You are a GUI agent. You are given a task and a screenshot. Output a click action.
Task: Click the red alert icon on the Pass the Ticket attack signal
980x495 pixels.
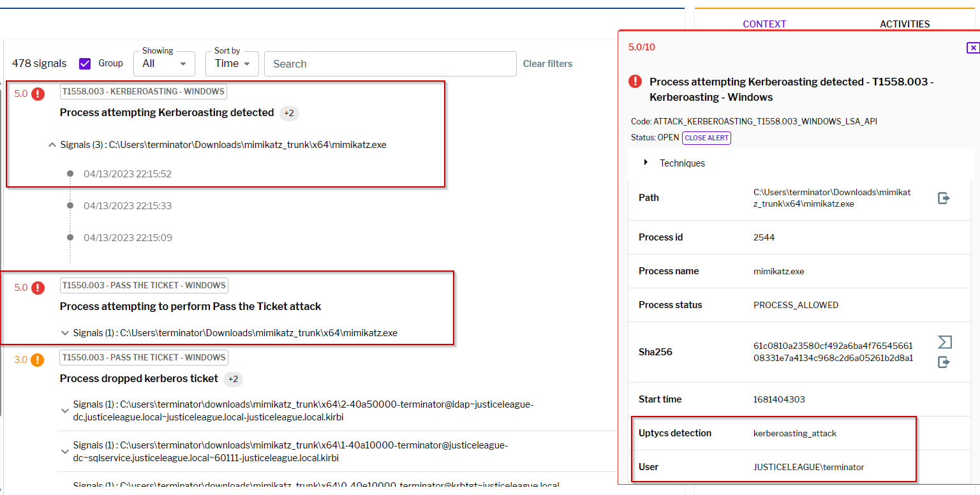[x=38, y=288]
